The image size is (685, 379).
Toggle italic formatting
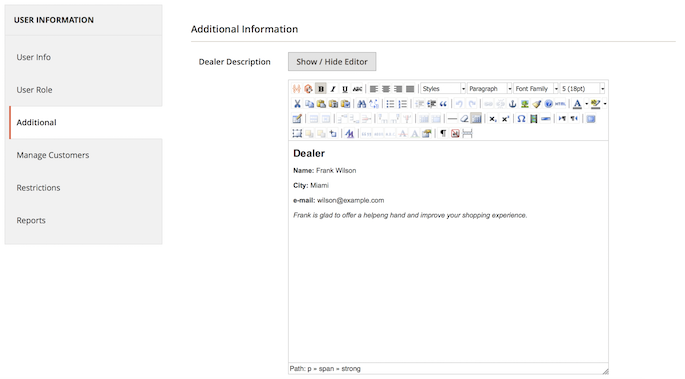pos(333,89)
